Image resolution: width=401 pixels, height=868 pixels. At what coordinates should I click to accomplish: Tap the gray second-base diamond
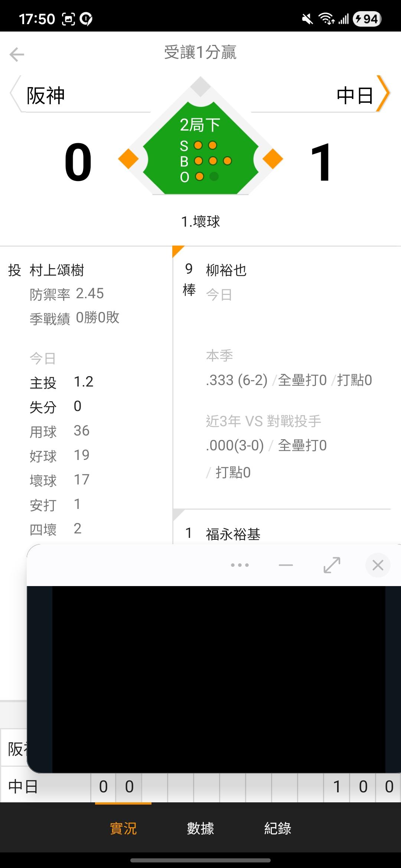pyautogui.click(x=200, y=86)
